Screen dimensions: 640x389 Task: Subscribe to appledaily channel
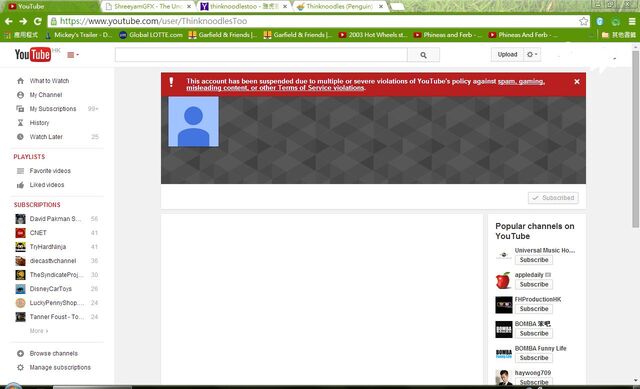(x=534, y=285)
